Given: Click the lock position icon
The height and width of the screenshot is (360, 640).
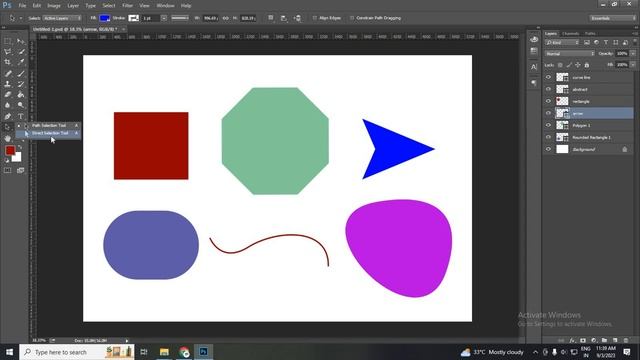Looking at the screenshot, I should tap(578, 65).
